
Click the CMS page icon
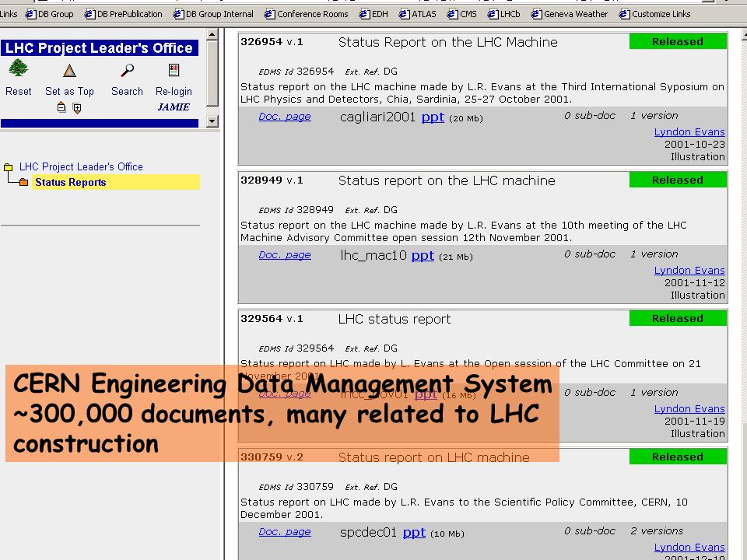pos(453,14)
